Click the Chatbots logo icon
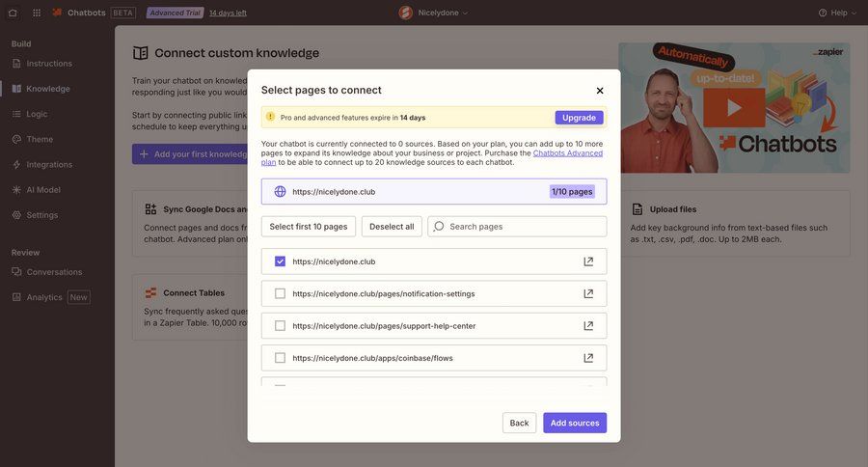The image size is (868, 467). pyautogui.click(x=57, y=13)
